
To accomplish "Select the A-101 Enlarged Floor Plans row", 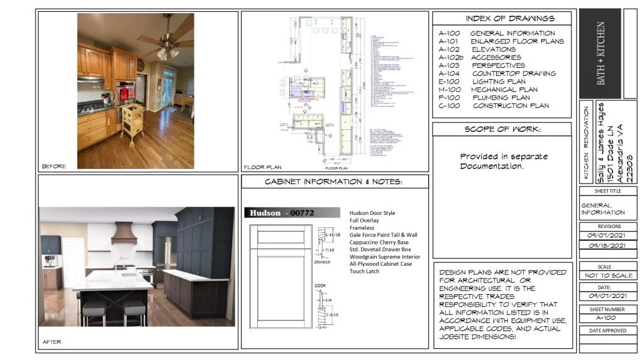I will pos(501,41).
